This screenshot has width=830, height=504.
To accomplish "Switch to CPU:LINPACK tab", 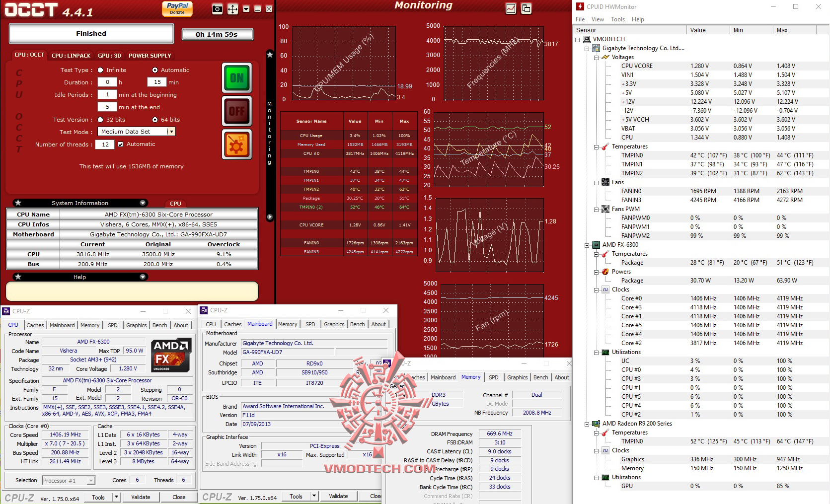I will [71, 56].
